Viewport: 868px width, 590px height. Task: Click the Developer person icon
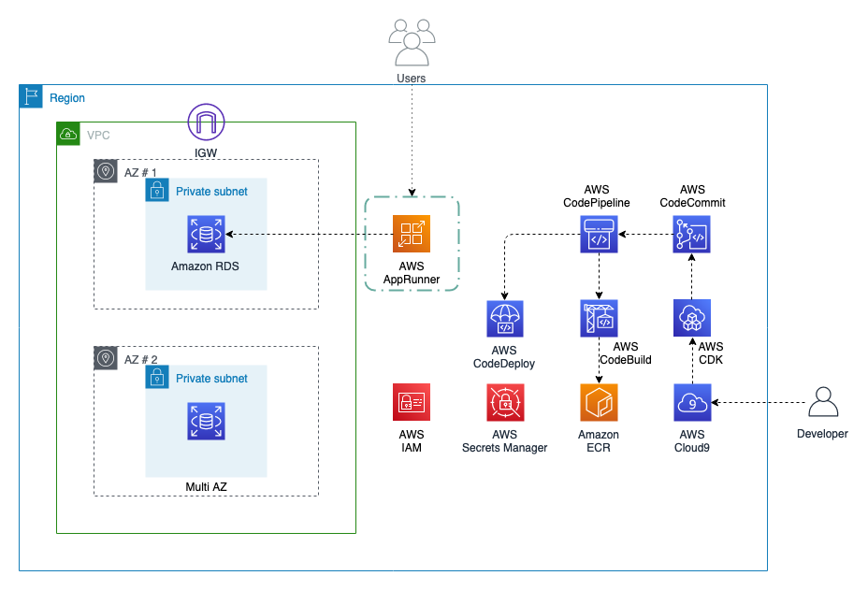(x=823, y=402)
